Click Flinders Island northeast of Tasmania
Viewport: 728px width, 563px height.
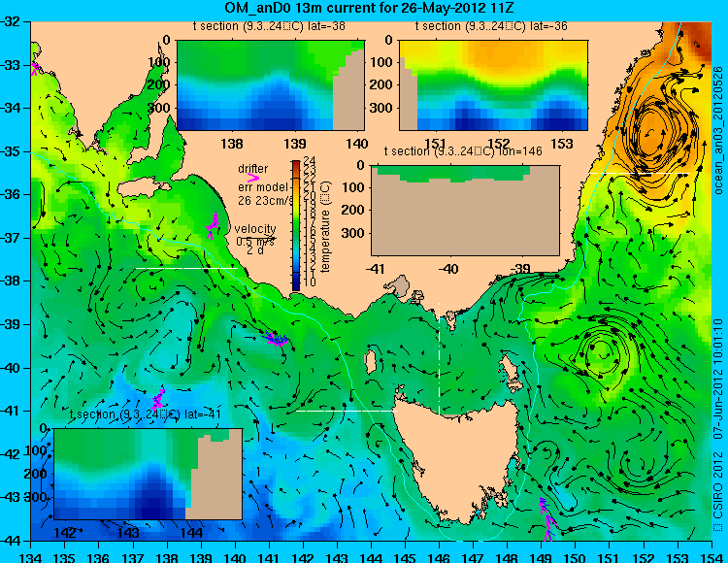pyautogui.click(x=510, y=370)
